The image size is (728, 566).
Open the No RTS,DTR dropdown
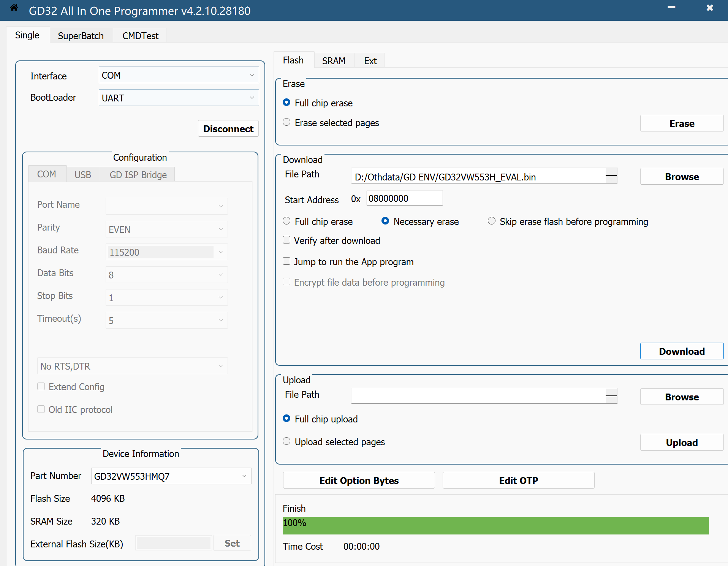click(x=132, y=366)
